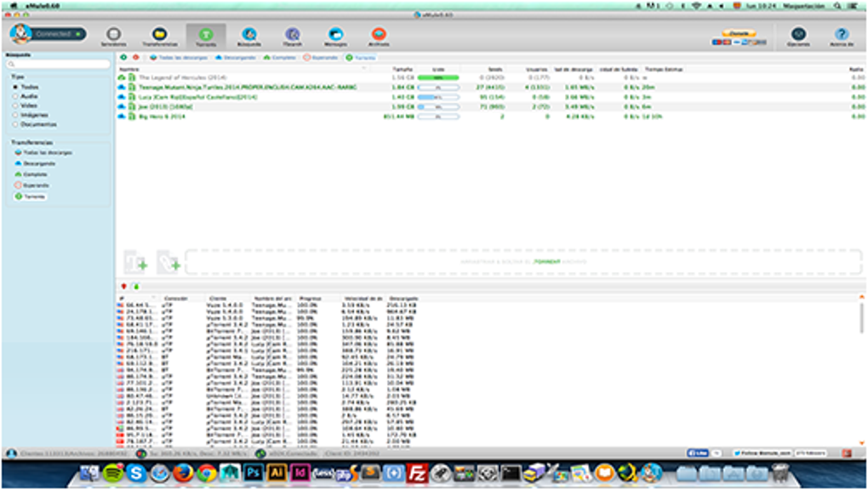Select the Big Hero 6 2014 row
868x495 pixels.
tap(490, 117)
